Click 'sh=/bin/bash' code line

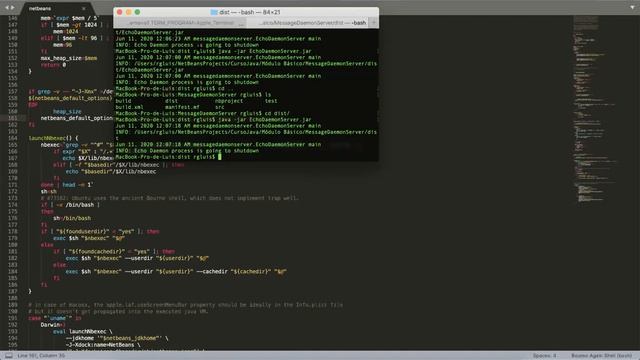[72, 218]
